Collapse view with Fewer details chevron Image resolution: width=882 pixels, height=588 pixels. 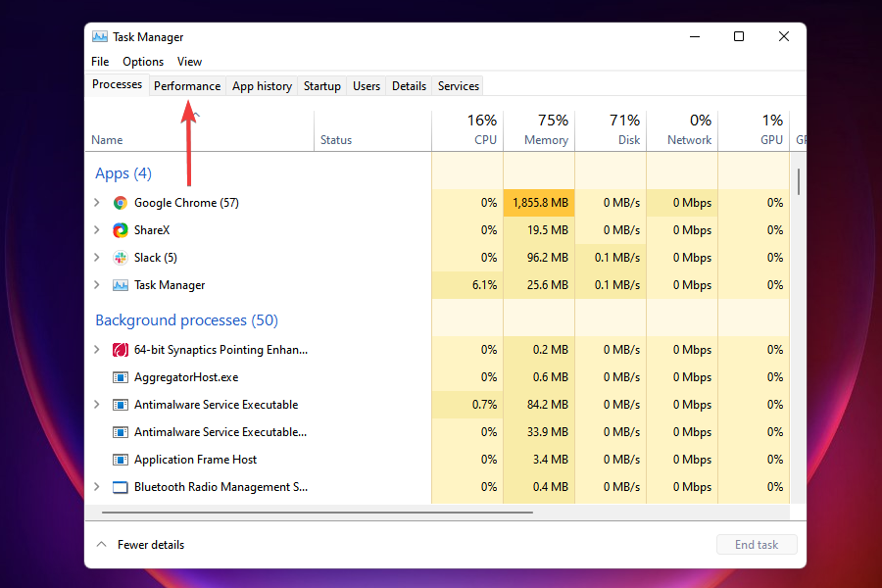coord(101,545)
